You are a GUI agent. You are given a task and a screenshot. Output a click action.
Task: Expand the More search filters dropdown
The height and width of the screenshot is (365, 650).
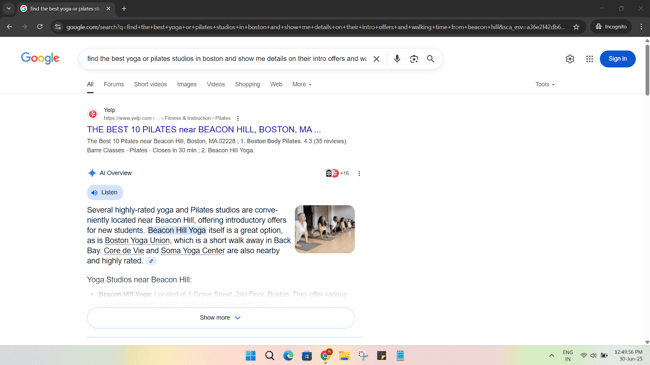click(301, 84)
